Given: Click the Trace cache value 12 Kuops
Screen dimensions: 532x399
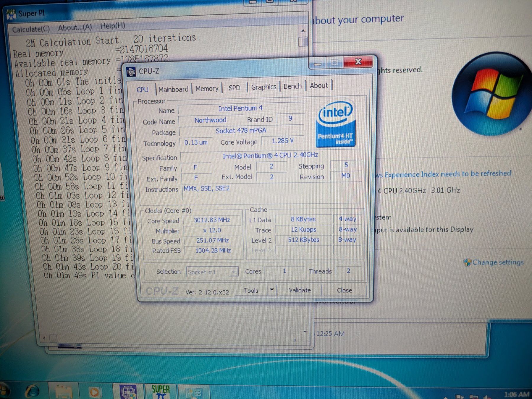Looking at the screenshot, I should point(304,229).
